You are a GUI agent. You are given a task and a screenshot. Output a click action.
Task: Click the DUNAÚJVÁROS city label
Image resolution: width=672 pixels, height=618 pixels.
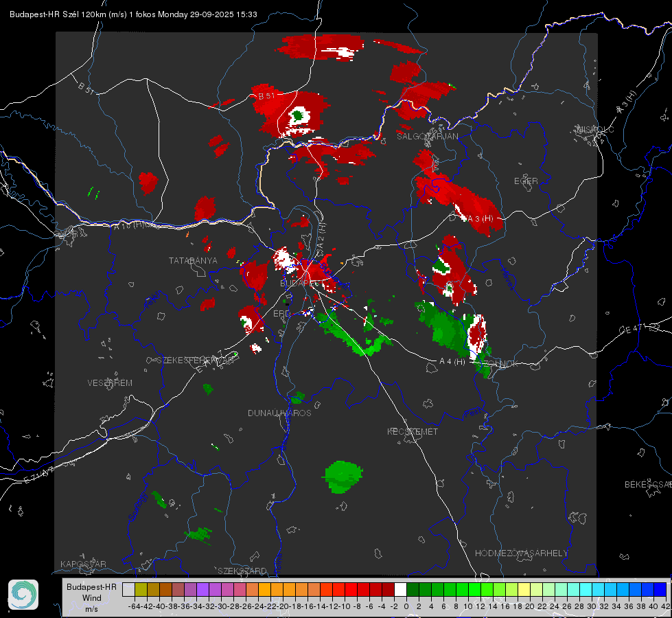pyautogui.click(x=279, y=413)
